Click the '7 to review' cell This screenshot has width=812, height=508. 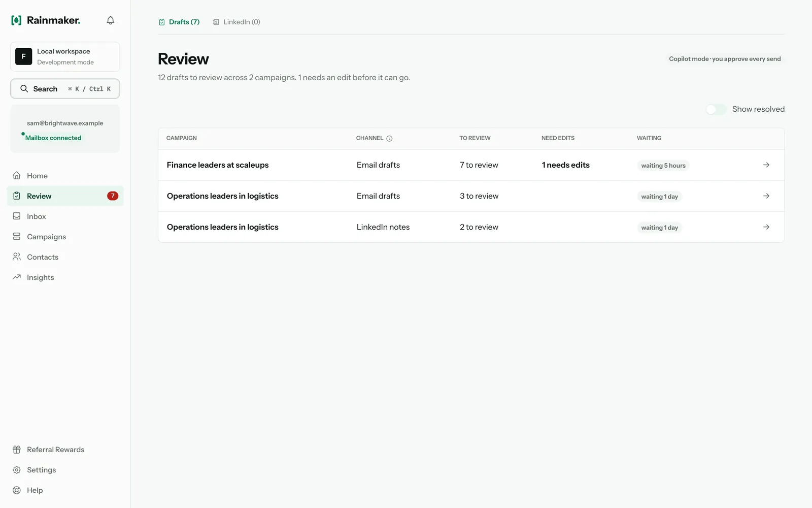click(479, 165)
